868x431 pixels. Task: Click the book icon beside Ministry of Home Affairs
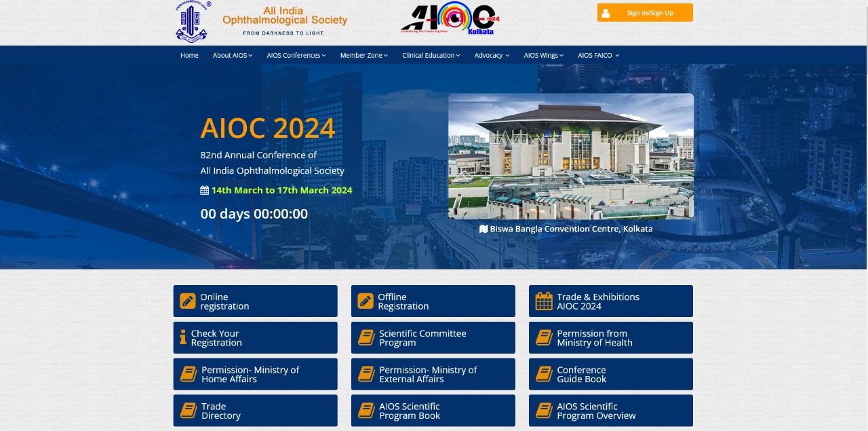tap(189, 374)
